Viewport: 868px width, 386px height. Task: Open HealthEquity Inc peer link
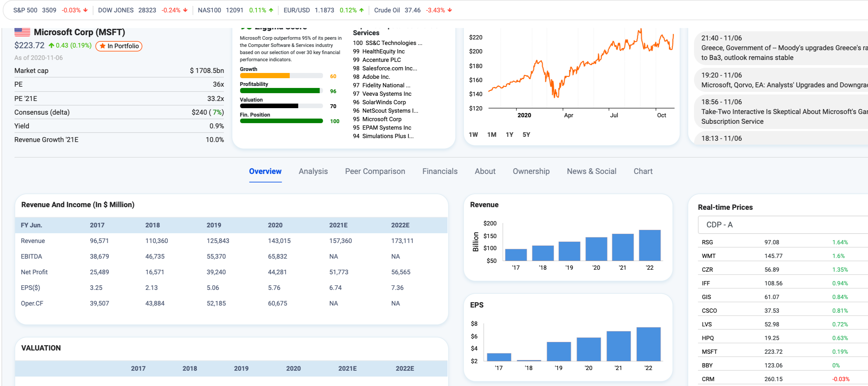click(383, 51)
